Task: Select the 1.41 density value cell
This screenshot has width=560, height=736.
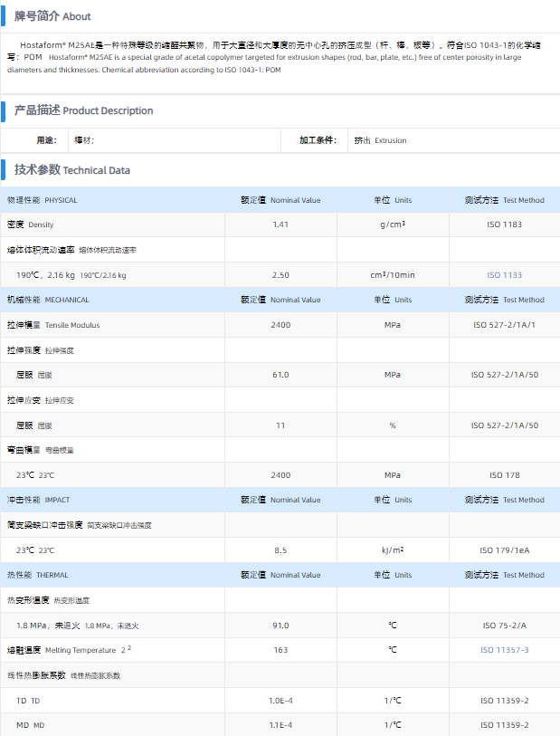Action: point(280,225)
